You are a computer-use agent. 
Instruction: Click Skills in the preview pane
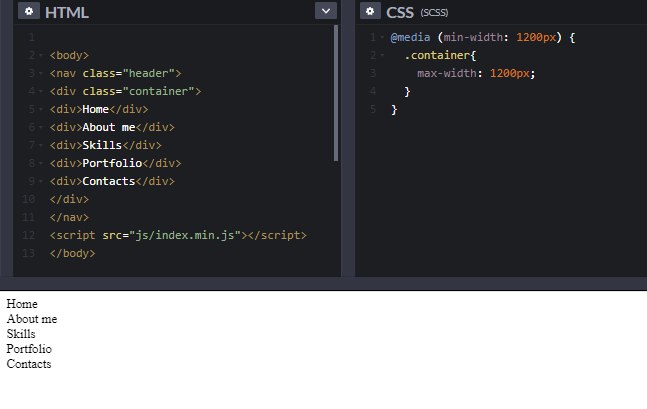pyautogui.click(x=21, y=334)
